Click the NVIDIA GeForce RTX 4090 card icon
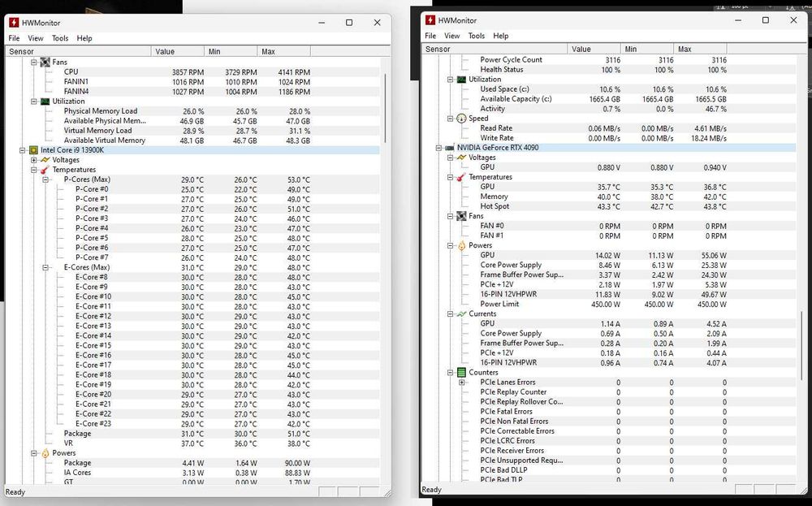Viewport: 812px width, 506px height. [450, 148]
